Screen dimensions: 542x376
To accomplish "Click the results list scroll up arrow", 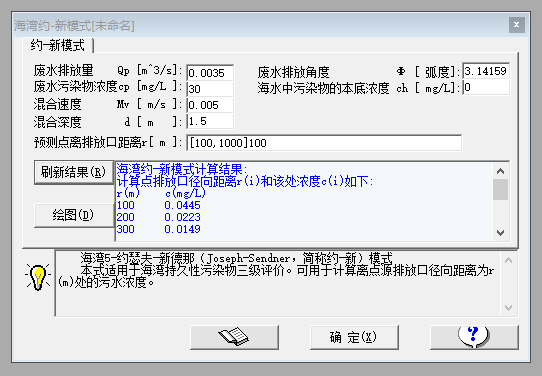I will click(501, 171).
